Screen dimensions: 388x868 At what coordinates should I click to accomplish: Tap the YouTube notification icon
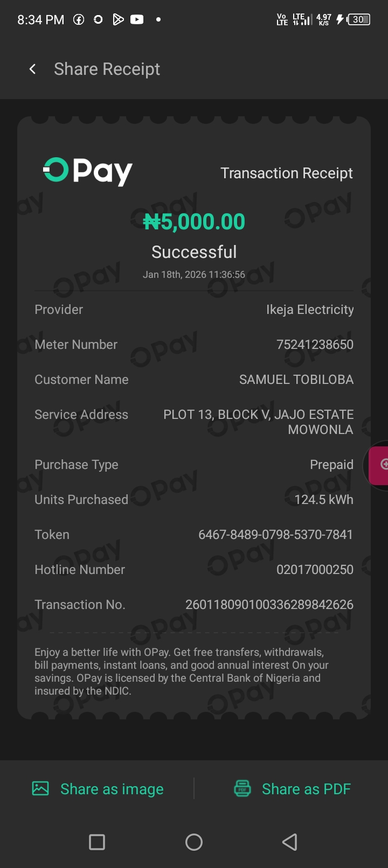(x=137, y=20)
